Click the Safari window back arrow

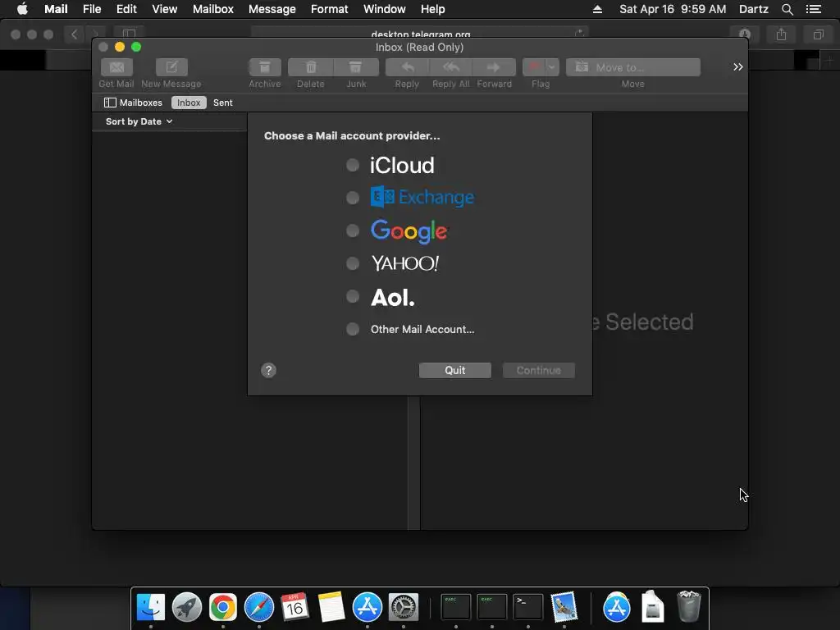click(74, 34)
